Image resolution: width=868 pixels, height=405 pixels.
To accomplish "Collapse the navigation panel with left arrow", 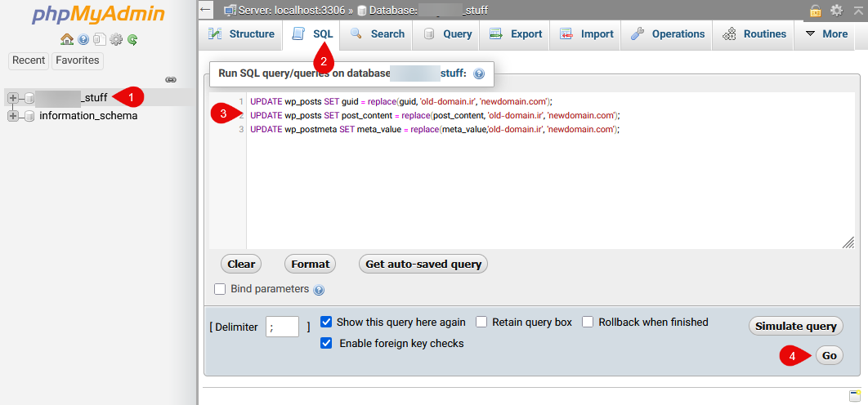I will pos(205,10).
